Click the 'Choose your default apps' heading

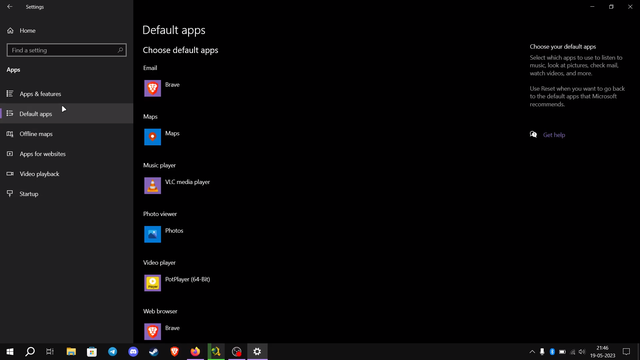pos(562,47)
